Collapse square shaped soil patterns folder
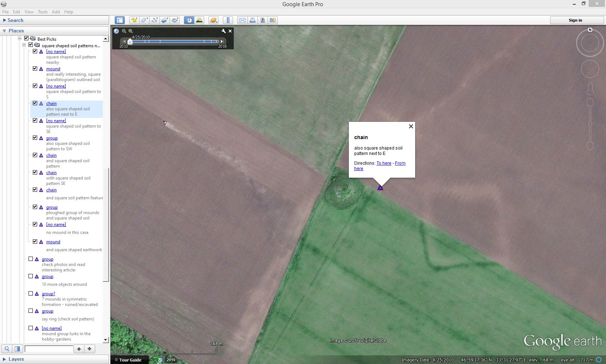606x364 pixels. point(24,45)
